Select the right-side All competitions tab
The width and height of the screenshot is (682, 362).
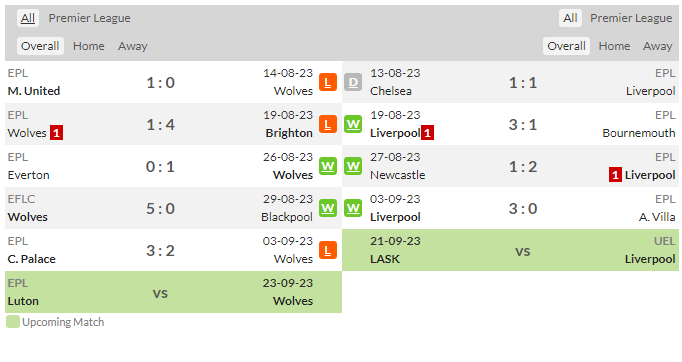(570, 18)
